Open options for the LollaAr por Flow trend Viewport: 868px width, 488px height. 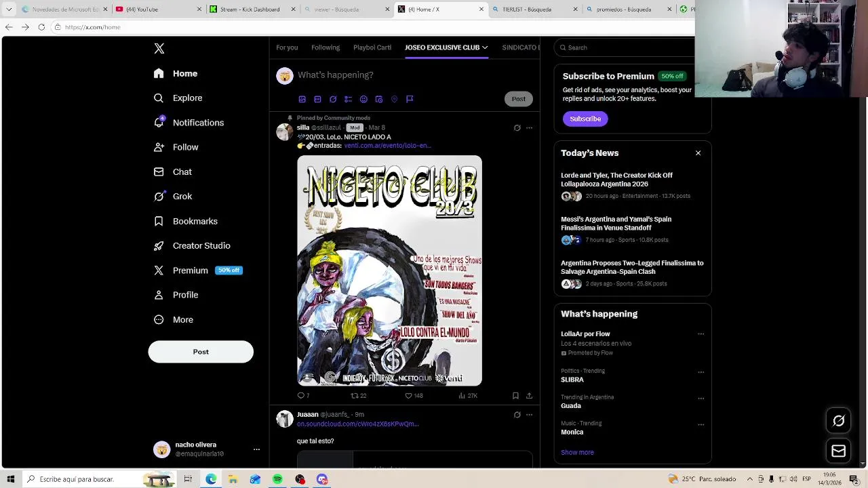click(701, 334)
